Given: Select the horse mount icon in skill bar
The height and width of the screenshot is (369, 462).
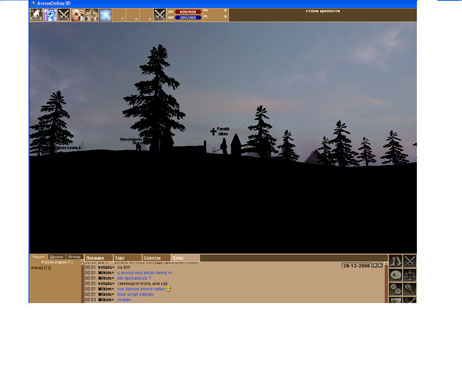Looking at the screenshot, I should point(36,15).
